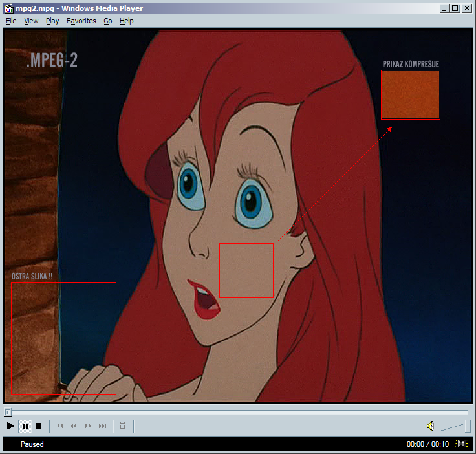
Task: Open the View menu
Action: coord(31,21)
